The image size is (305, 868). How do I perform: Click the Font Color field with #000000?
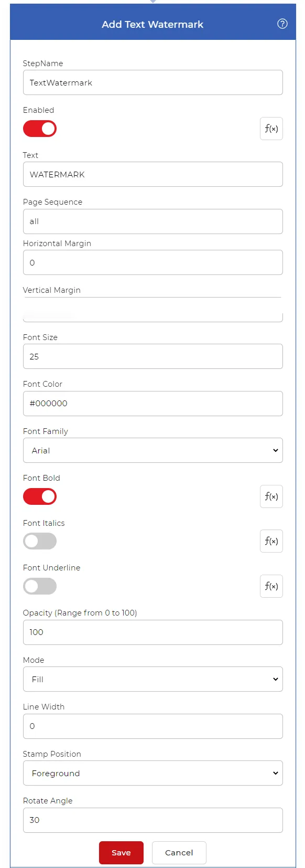click(153, 404)
